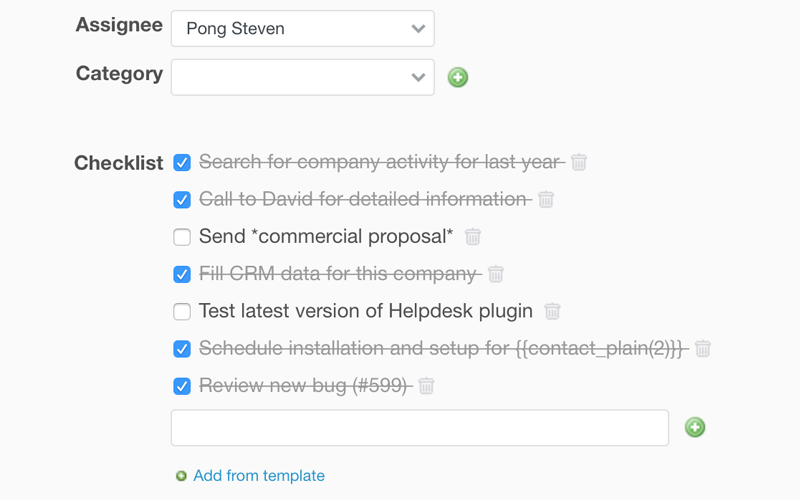The image size is (800, 500).
Task: Remove 'Send commercial proposal' item via trash icon
Action: click(473, 237)
